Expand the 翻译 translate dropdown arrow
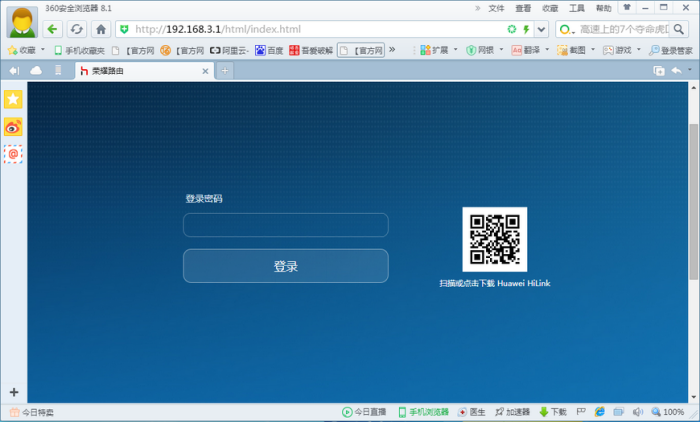Image resolution: width=700 pixels, height=422 pixels. click(x=547, y=50)
